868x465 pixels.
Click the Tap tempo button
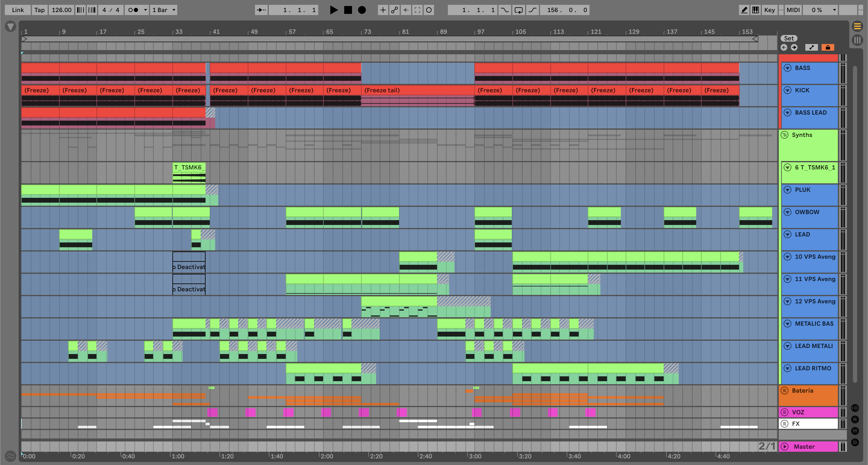[x=39, y=10]
